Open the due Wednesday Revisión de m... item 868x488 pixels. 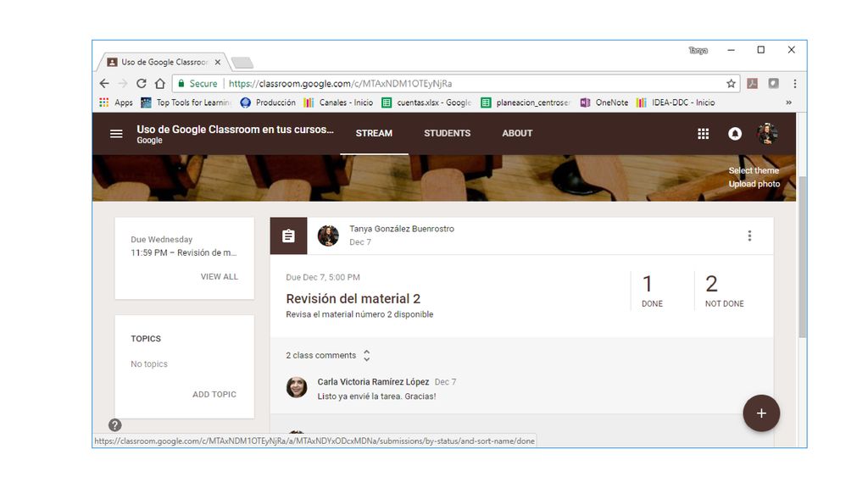184,252
